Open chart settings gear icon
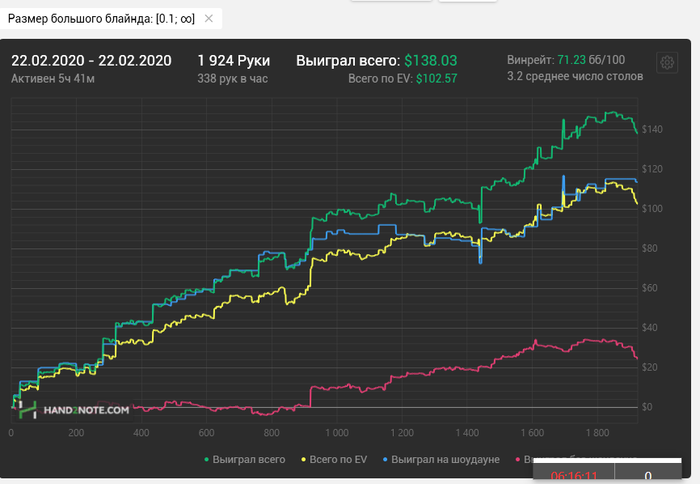This screenshot has width=700, height=484. [x=667, y=63]
